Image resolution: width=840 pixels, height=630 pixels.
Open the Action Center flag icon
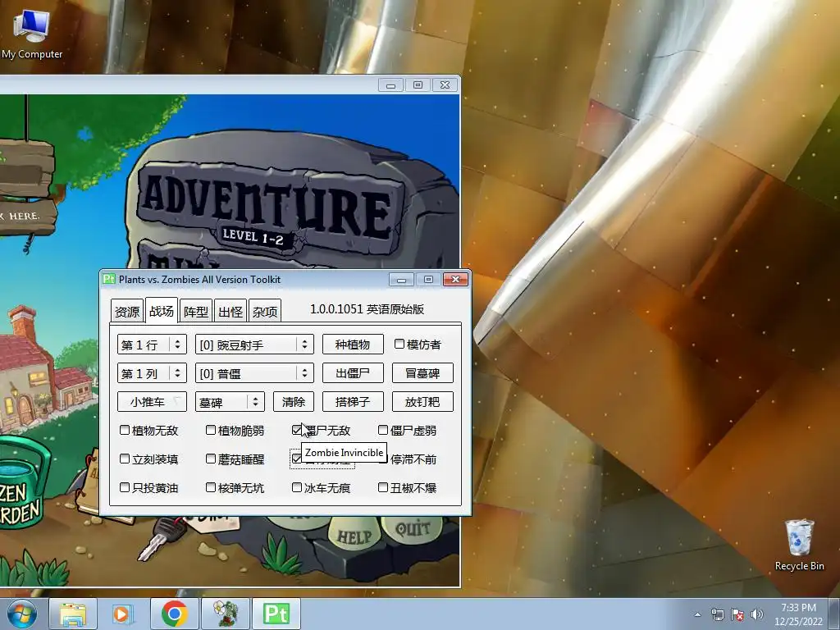pos(737,614)
